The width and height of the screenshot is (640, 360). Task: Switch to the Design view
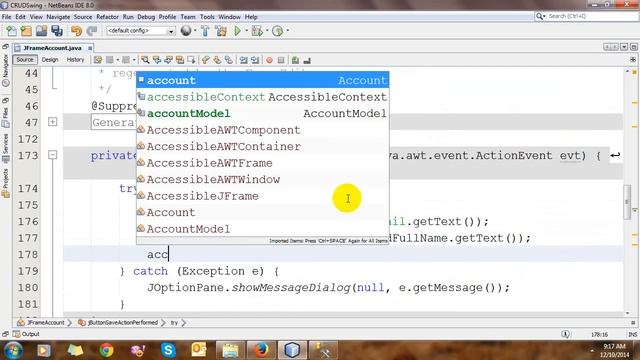click(x=50, y=60)
